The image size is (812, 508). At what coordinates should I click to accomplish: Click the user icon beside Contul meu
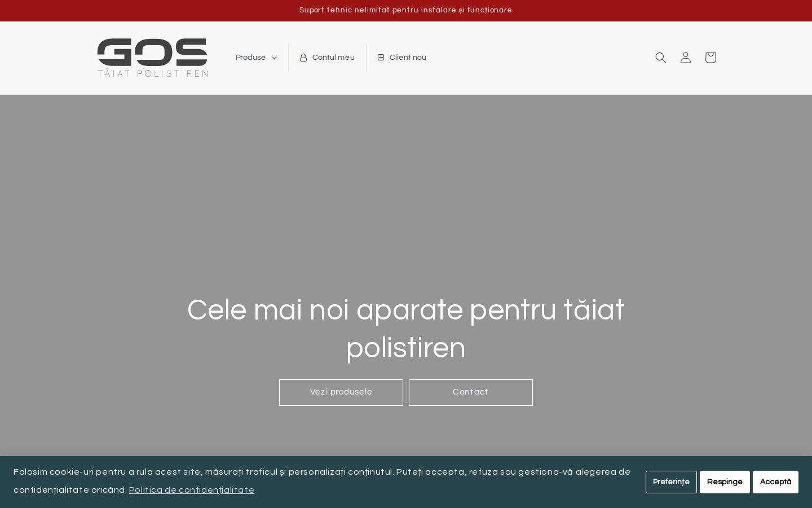(303, 58)
